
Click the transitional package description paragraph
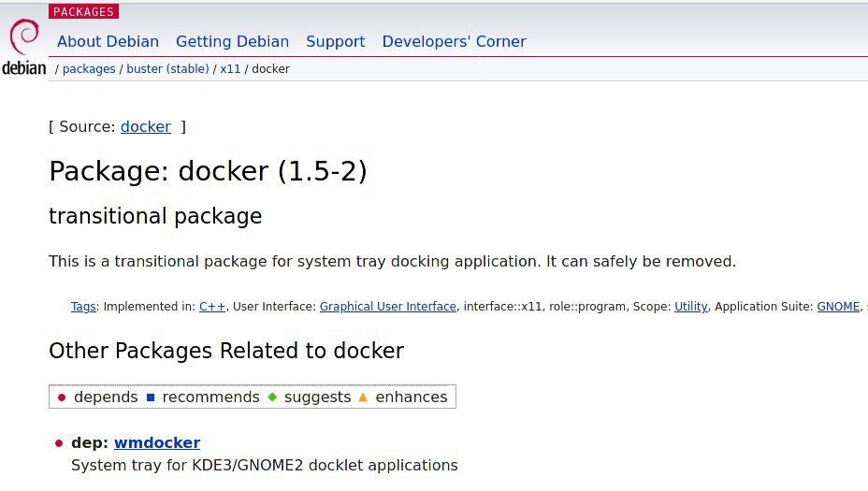coord(393,261)
